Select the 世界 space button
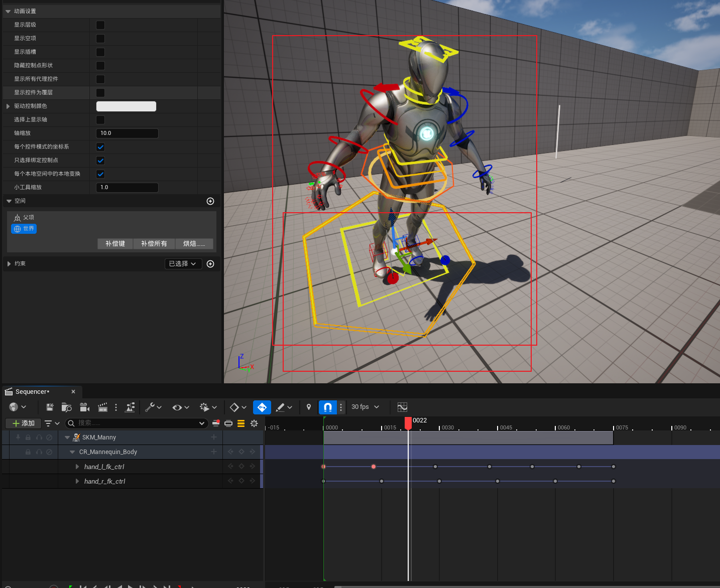720x588 pixels. click(x=24, y=229)
